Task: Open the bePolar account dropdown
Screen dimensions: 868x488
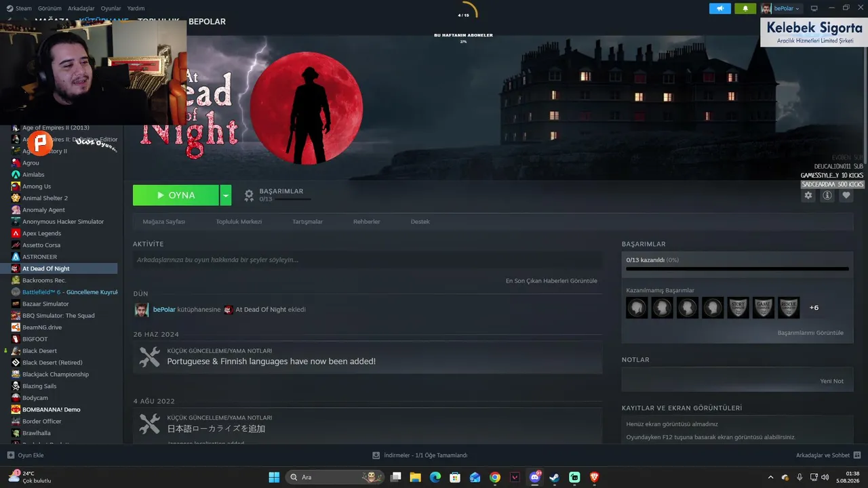Action: (x=781, y=8)
